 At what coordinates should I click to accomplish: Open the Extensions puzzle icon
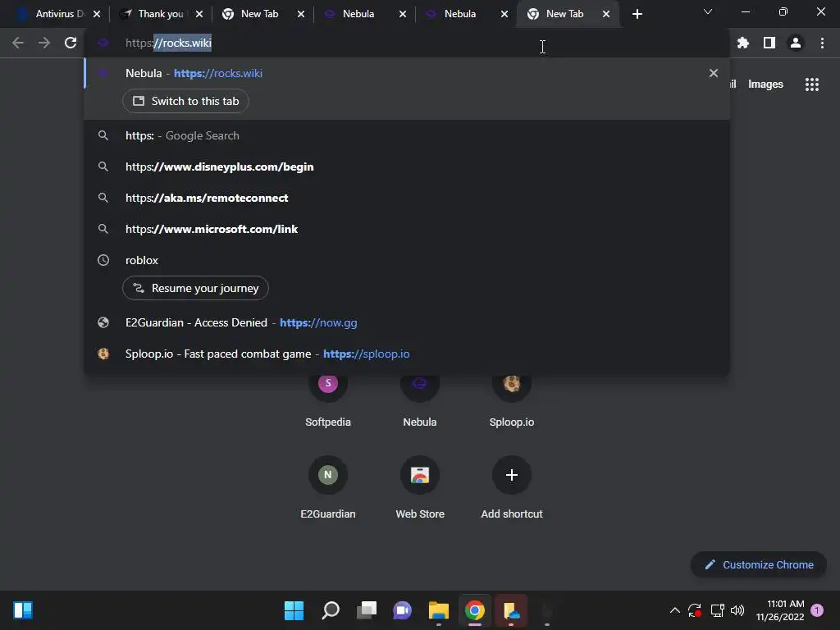click(742, 43)
